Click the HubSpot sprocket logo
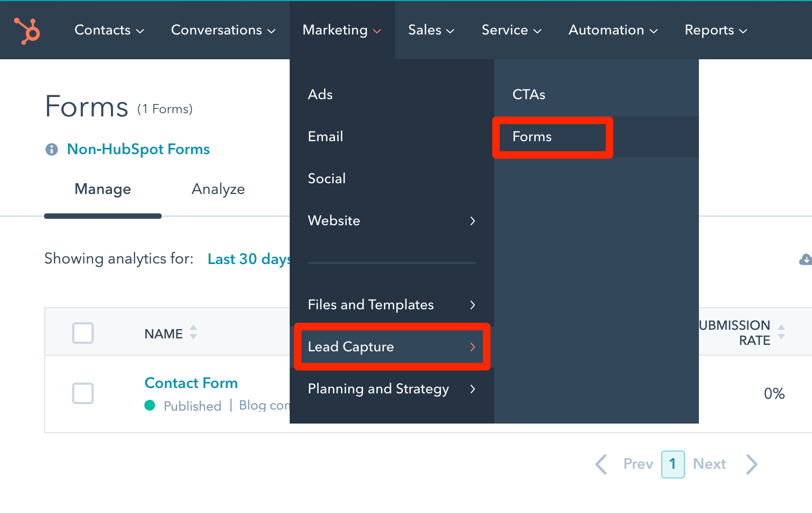 27,30
